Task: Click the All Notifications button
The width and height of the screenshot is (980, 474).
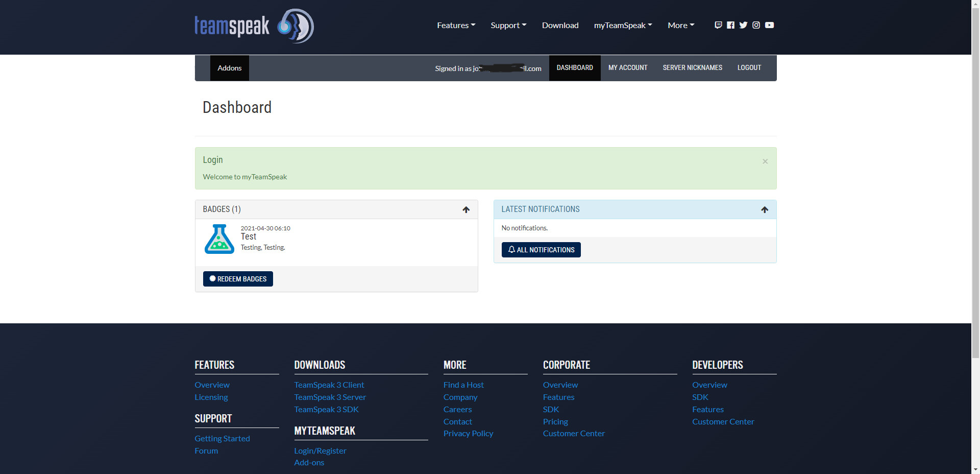Action: (541, 250)
